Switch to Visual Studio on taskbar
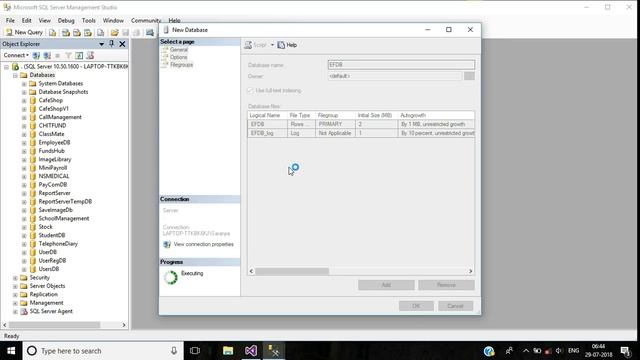 point(251,351)
